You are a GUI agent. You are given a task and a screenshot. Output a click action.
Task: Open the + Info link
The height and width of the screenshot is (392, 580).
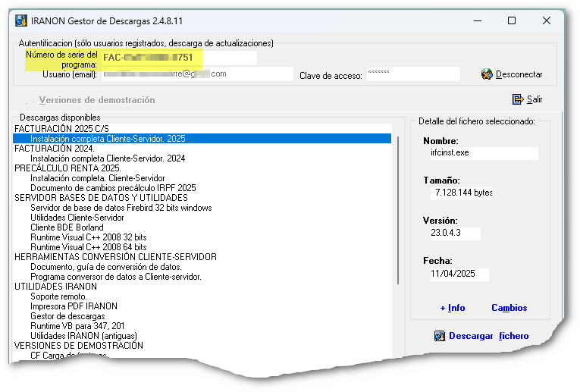pyautogui.click(x=453, y=308)
